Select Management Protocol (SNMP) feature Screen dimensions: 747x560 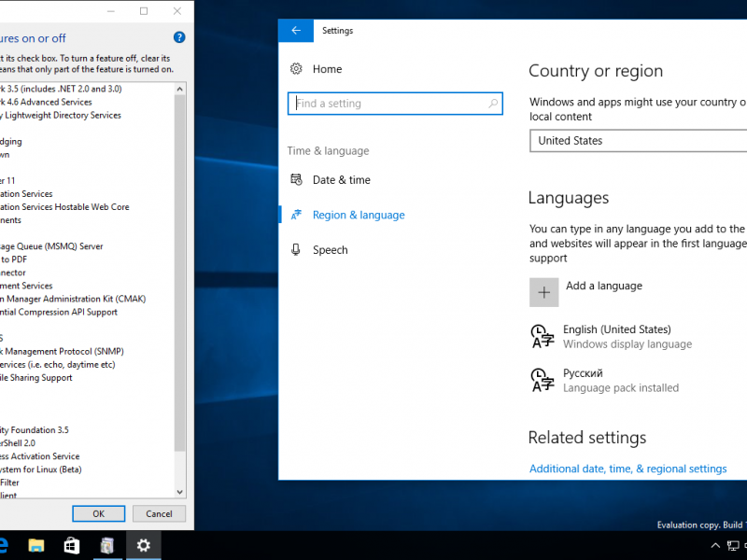62,352
